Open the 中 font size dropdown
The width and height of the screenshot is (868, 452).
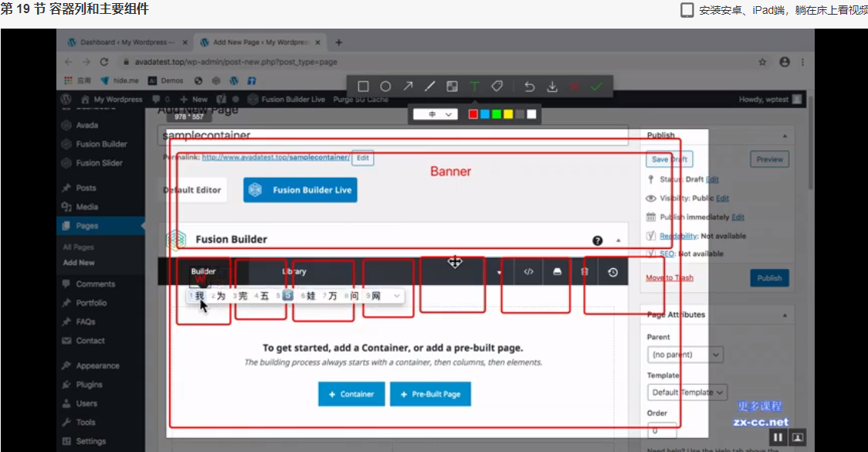436,114
